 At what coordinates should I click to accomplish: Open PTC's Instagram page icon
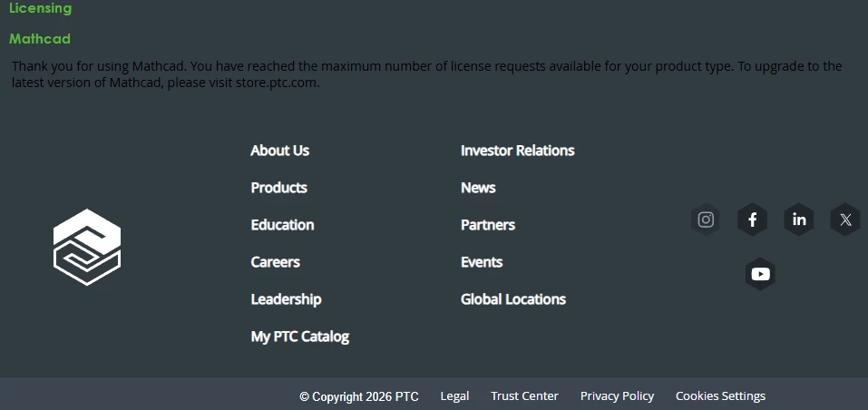706,220
